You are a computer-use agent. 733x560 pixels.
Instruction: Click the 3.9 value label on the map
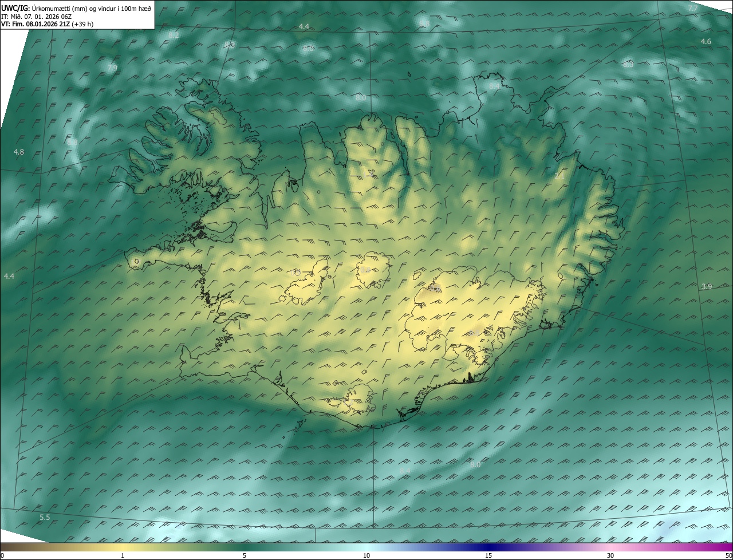click(x=707, y=286)
